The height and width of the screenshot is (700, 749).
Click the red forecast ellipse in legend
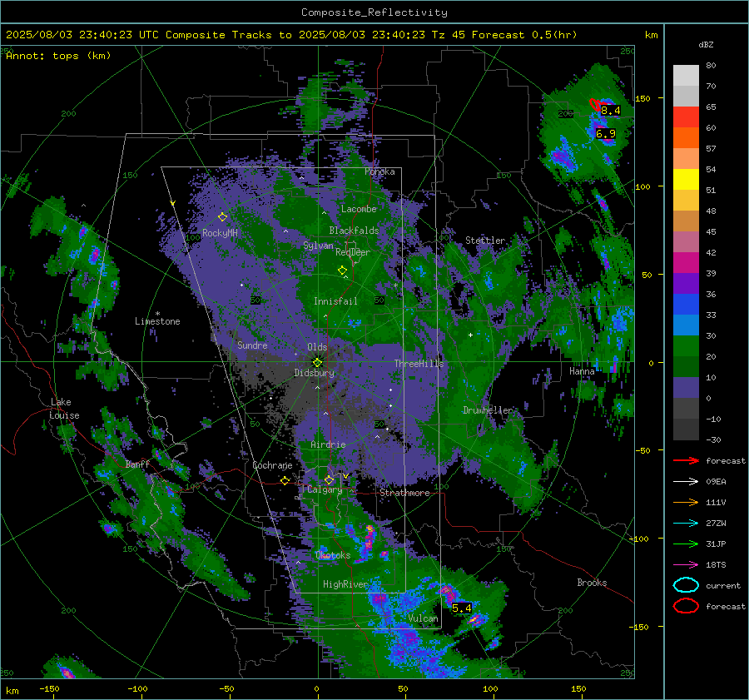686,606
